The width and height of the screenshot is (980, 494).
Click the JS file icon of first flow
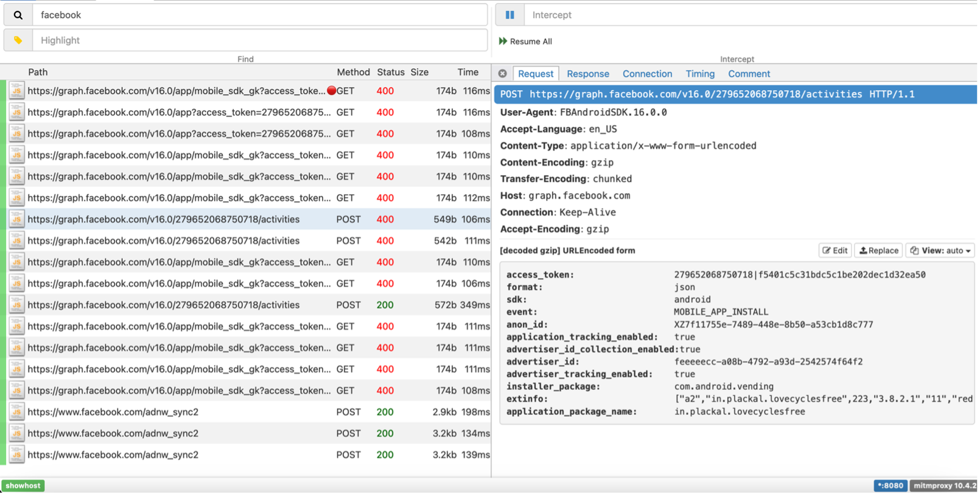coord(16,91)
